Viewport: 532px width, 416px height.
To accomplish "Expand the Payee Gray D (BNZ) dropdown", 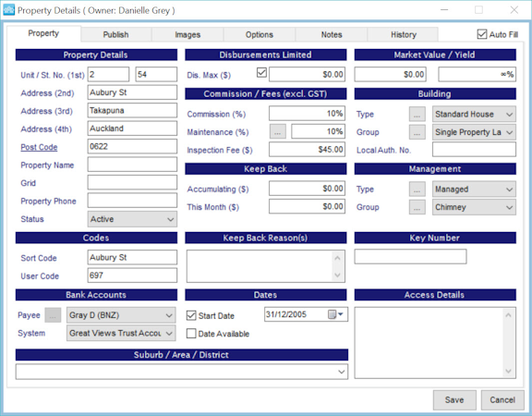I will tap(121, 315).
